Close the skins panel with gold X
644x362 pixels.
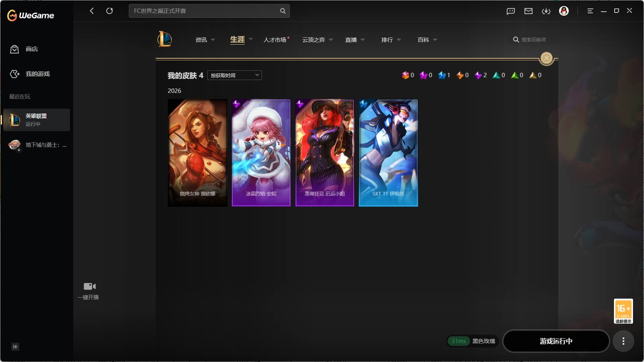tap(547, 58)
